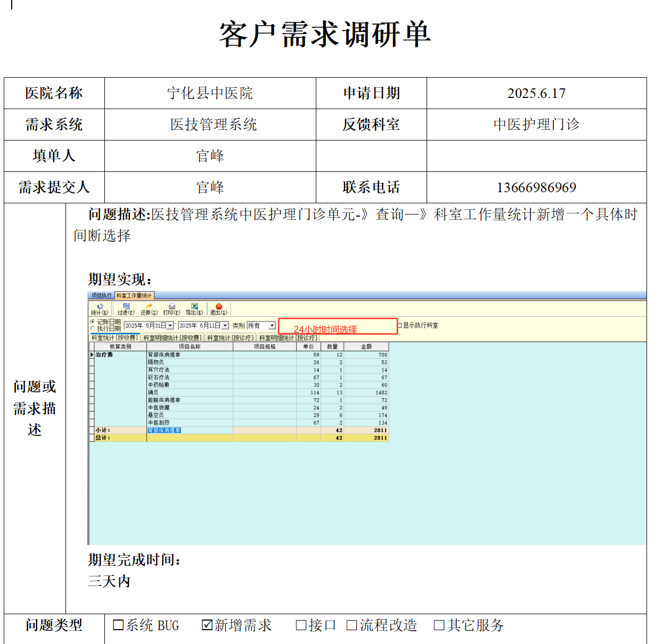Check the 系统 BUG checkbox

coord(118,625)
